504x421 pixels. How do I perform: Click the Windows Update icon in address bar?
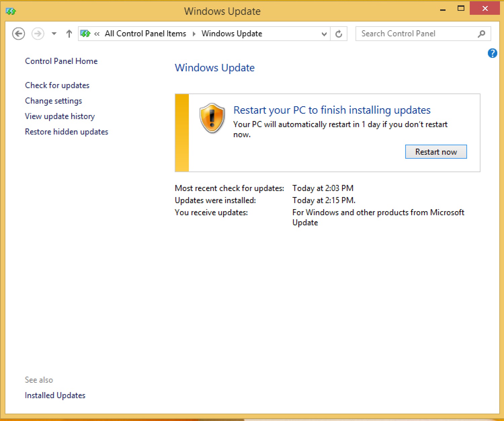click(85, 34)
